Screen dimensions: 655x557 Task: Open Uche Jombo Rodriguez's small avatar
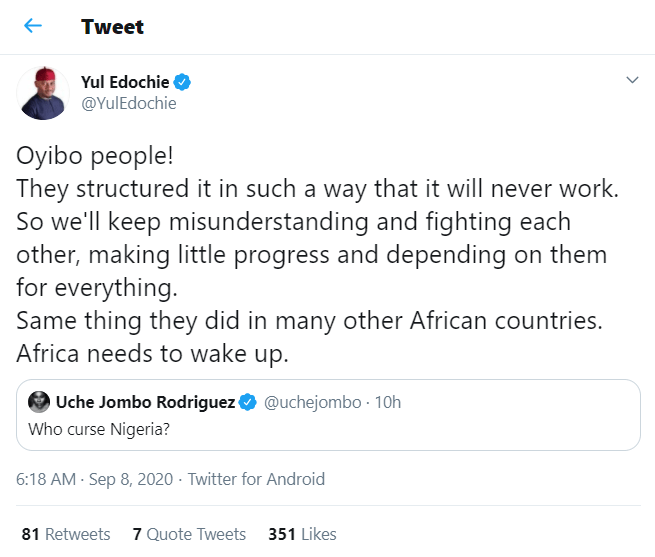click(40, 403)
